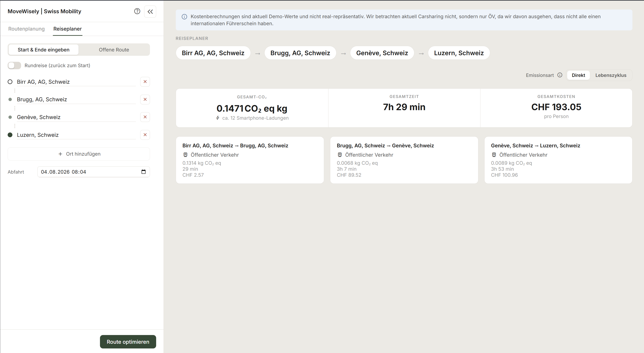Click the 0.1471 CO₂ eq kg total

coord(252,109)
